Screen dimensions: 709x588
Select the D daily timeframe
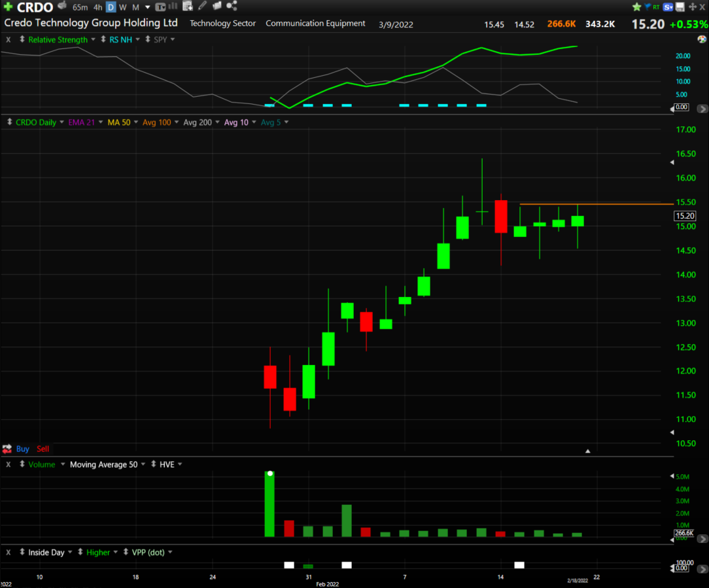(111, 7)
